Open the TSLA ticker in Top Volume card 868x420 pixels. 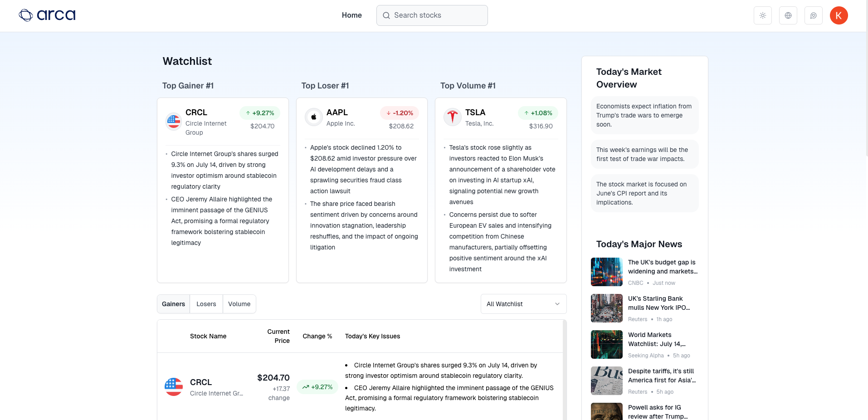475,112
